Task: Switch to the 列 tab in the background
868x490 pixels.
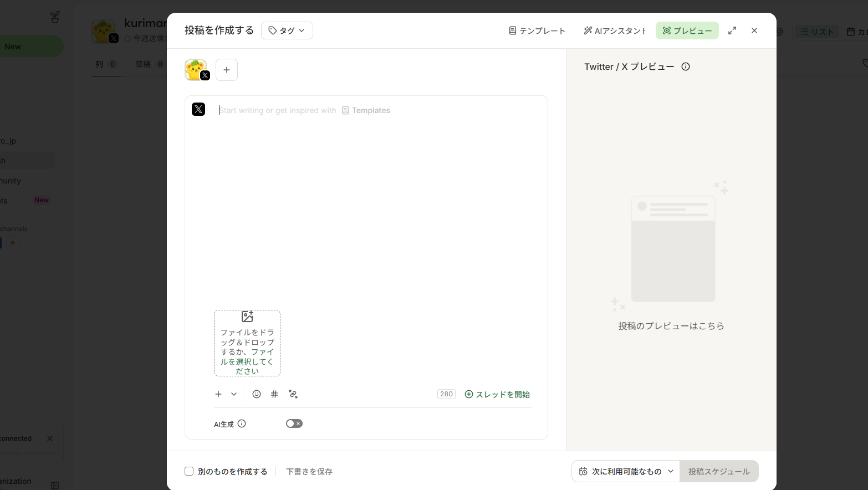Action: pyautogui.click(x=106, y=64)
